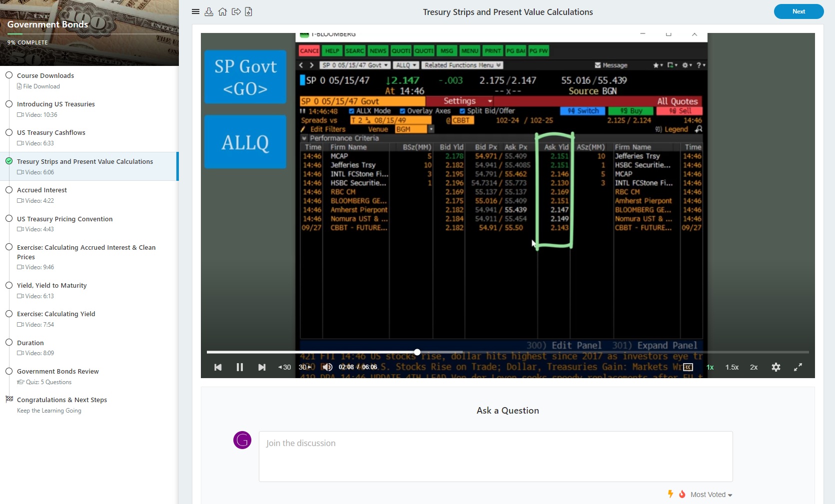The height and width of the screenshot is (504, 835).
Task: Toggle completion circle for Introducing US Treasuries
Action: 9,104
